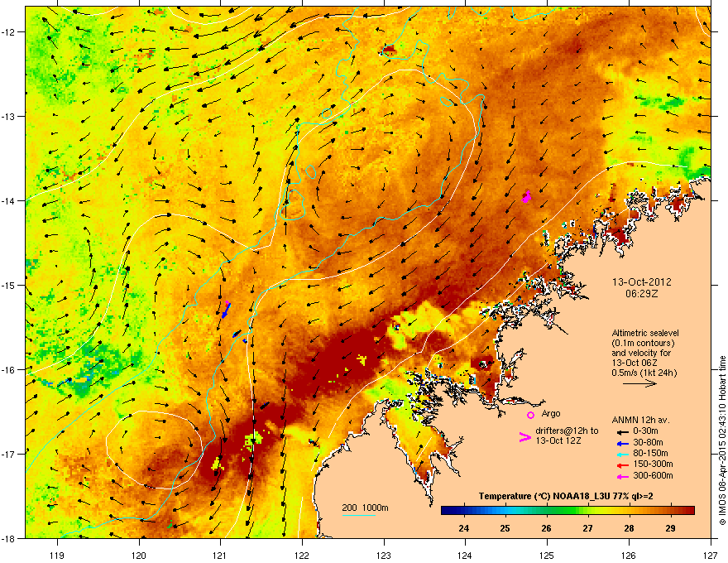This screenshot has width=728, height=563.
Task: Click latitude axis label -18
Action: 9,538
